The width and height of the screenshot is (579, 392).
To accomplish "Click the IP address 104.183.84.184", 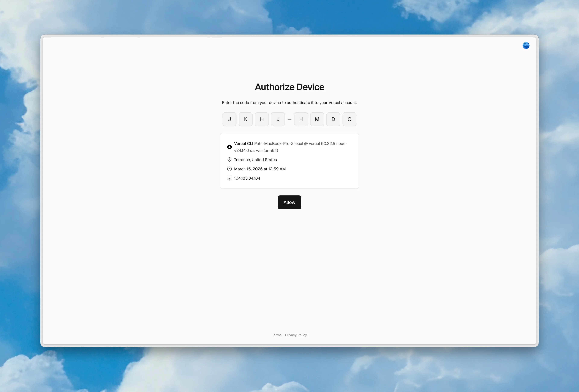I will pos(247,178).
